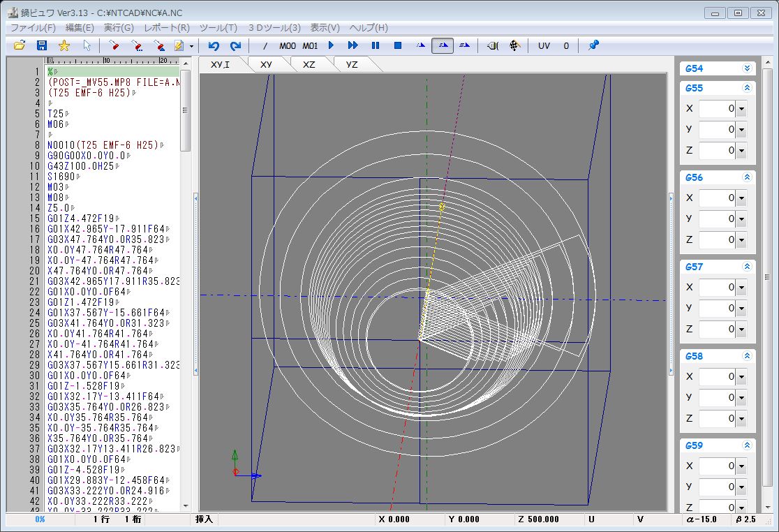Screen dimensions: 779x532
Task: Open the 実行(G) menu
Action: click(119, 28)
